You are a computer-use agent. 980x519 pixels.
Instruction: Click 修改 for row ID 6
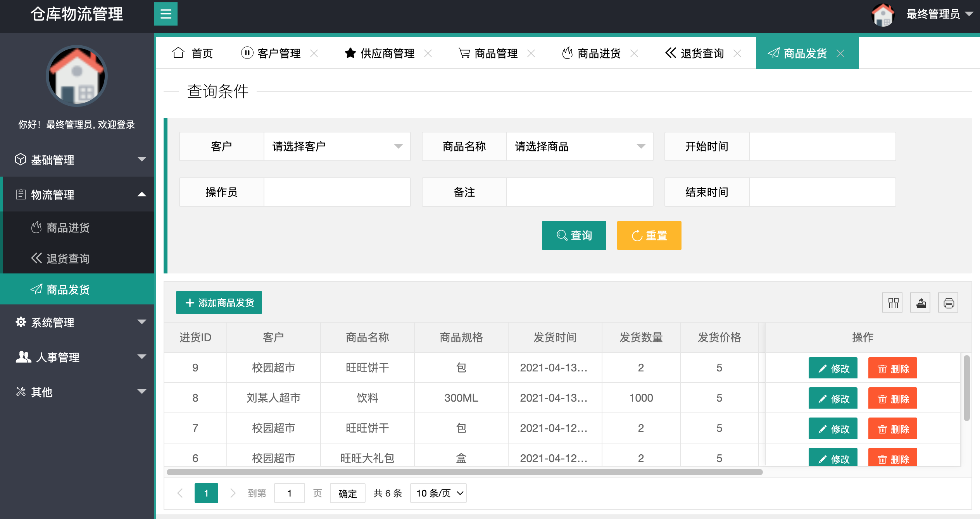[833, 457]
